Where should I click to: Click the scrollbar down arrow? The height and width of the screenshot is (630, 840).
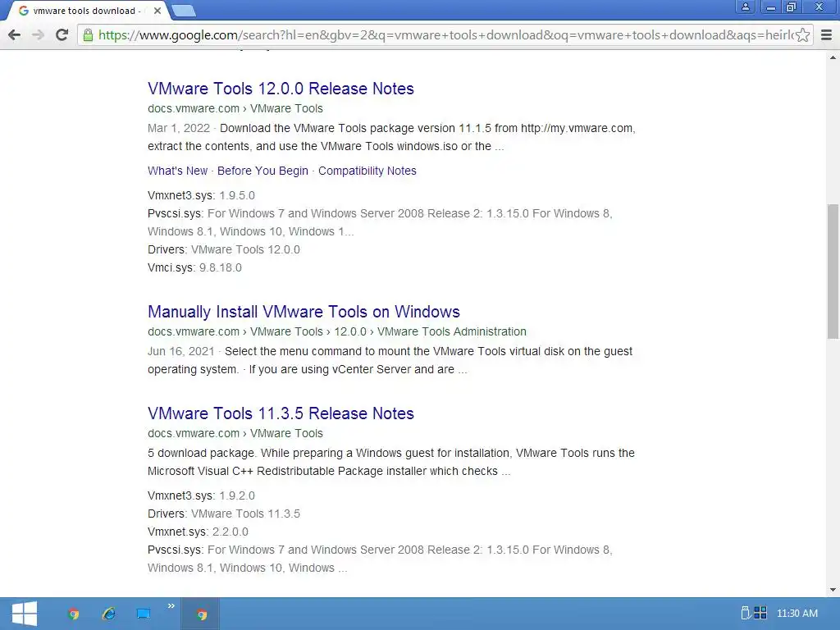[x=833, y=590]
